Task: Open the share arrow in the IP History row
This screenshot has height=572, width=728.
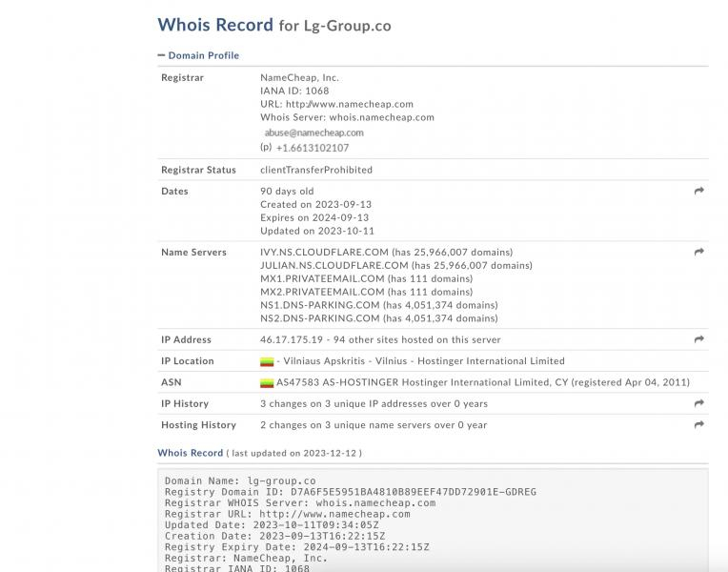Action: (698, 403)
